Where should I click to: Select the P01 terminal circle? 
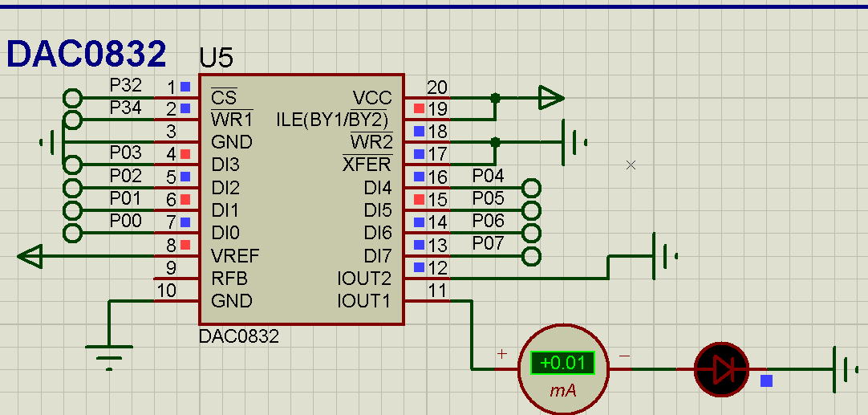[72, 210]
